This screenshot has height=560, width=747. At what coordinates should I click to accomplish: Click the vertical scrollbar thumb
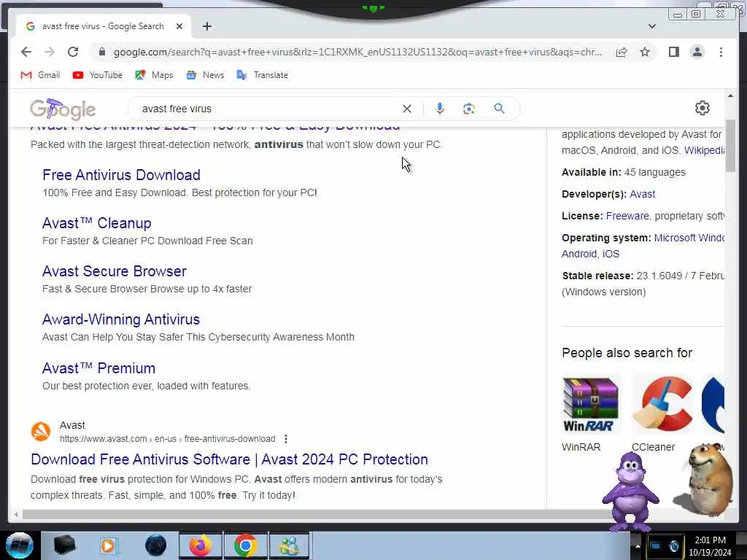(x=730, y=145)
